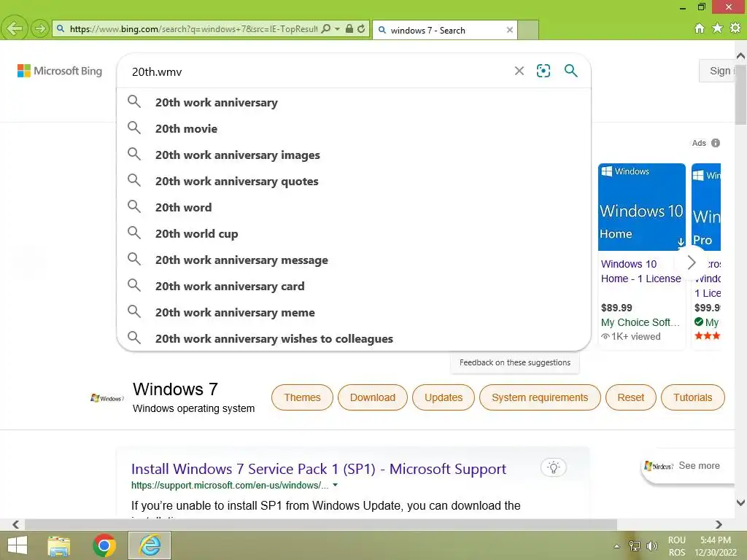The image size is (747, 560).
Task: Expand the support.microsoft.com URL dropdown arrow
Action: tap(336, 485)
